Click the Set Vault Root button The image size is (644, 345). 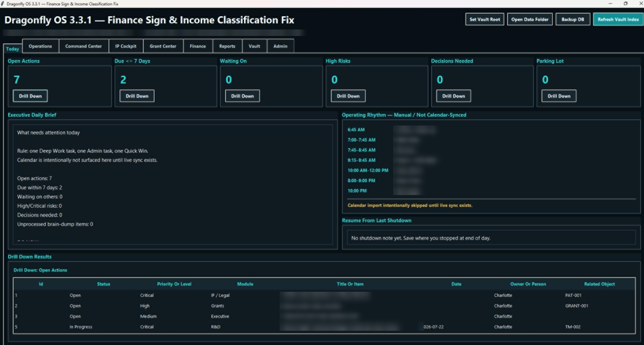click(x=485, y=19)
